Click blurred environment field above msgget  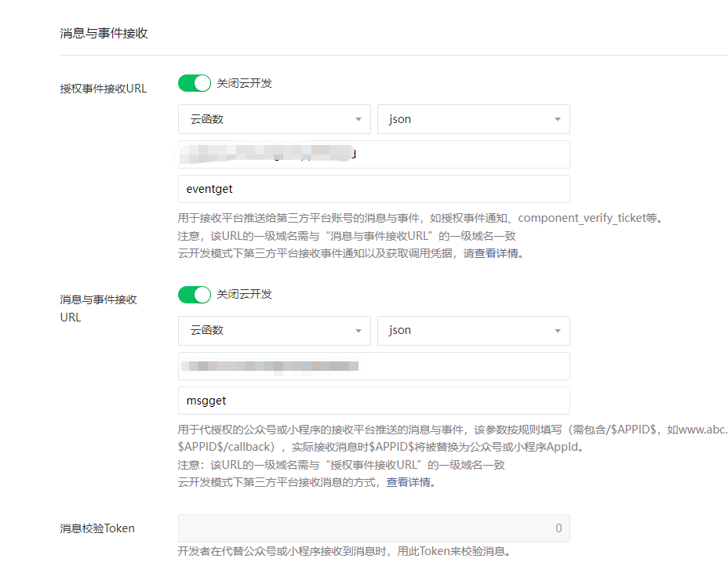click(x=373, y=366)
